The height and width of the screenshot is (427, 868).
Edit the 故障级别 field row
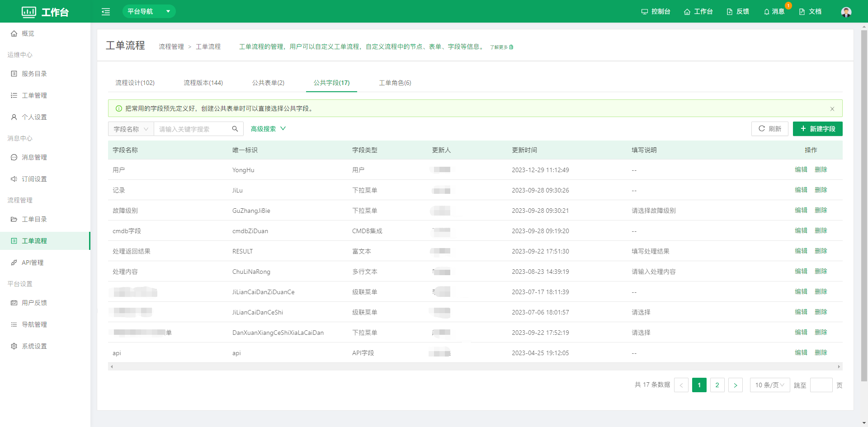coord(801,210)
